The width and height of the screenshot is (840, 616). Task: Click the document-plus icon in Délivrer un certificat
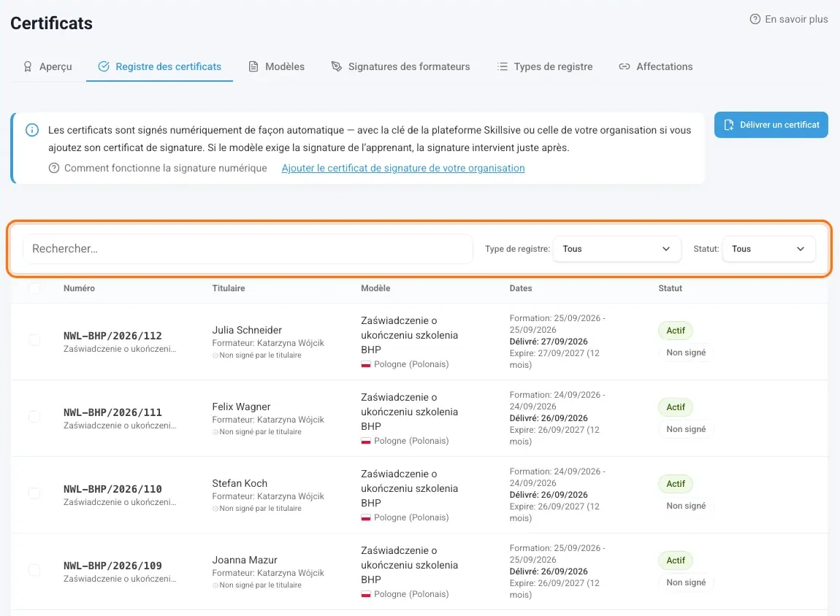click(x=728, y=125)
